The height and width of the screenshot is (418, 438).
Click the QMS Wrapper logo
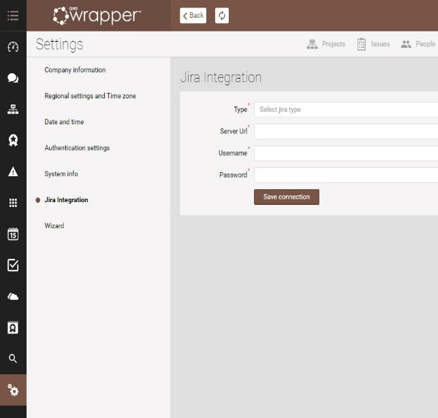97,16
